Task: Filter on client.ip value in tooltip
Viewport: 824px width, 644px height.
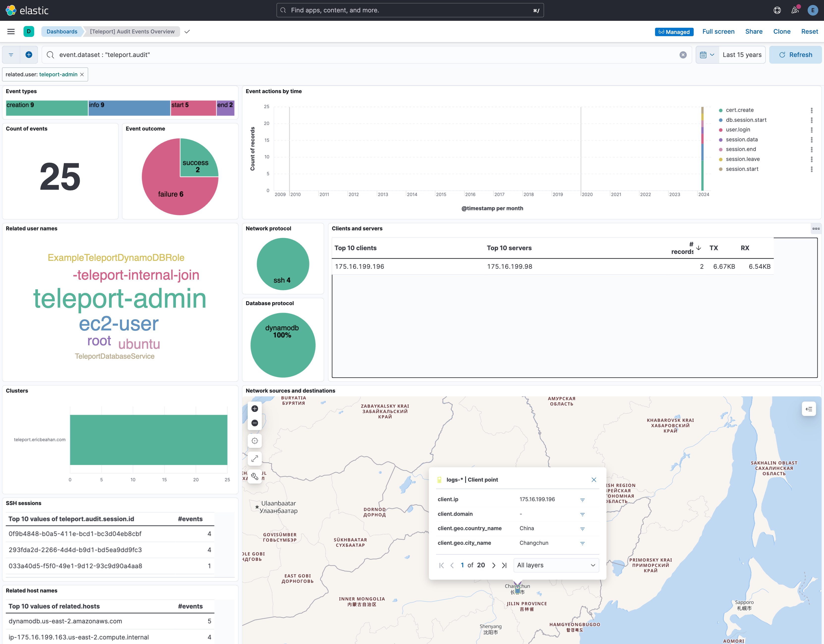Action: pos(582,500)
